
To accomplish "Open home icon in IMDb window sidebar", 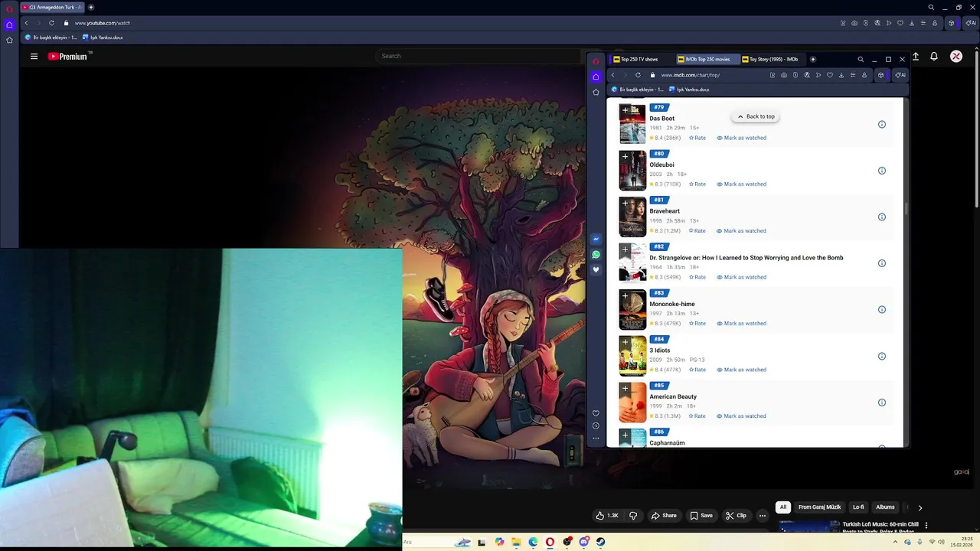I will [x=596, y=77].
